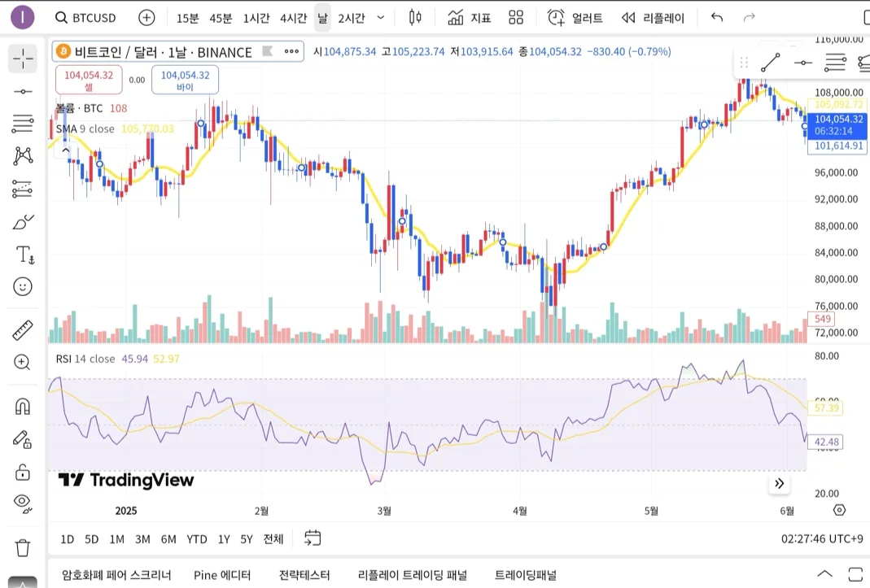Expand the time interval dropdown arrow

click(380, 17)
